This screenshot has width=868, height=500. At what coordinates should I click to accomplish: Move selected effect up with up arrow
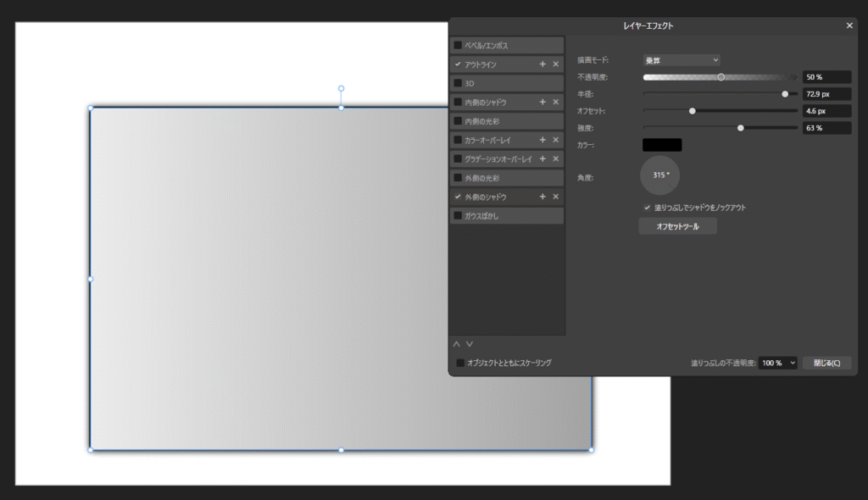coord(456,344)
